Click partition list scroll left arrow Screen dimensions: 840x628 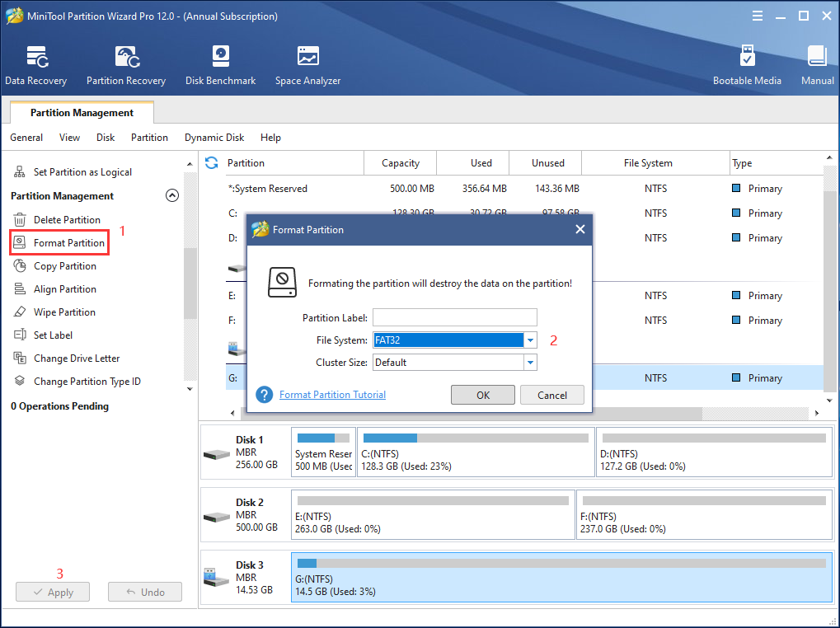point(232,413)
